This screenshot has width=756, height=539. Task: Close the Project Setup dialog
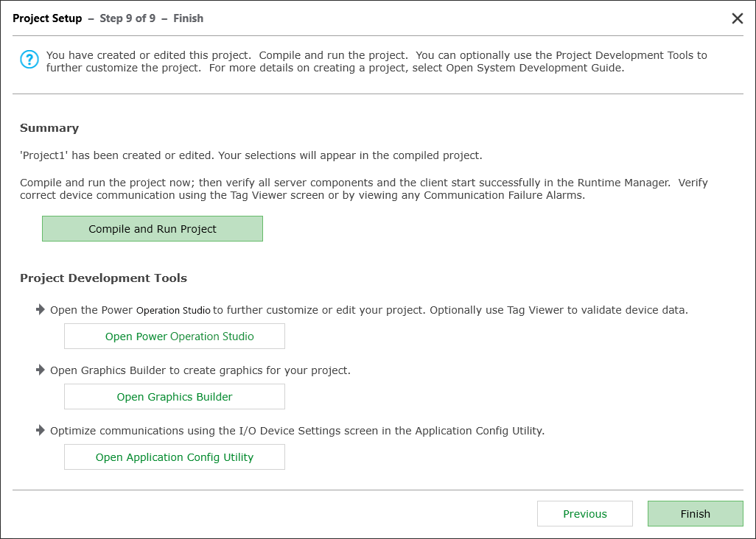coord(737,18)
